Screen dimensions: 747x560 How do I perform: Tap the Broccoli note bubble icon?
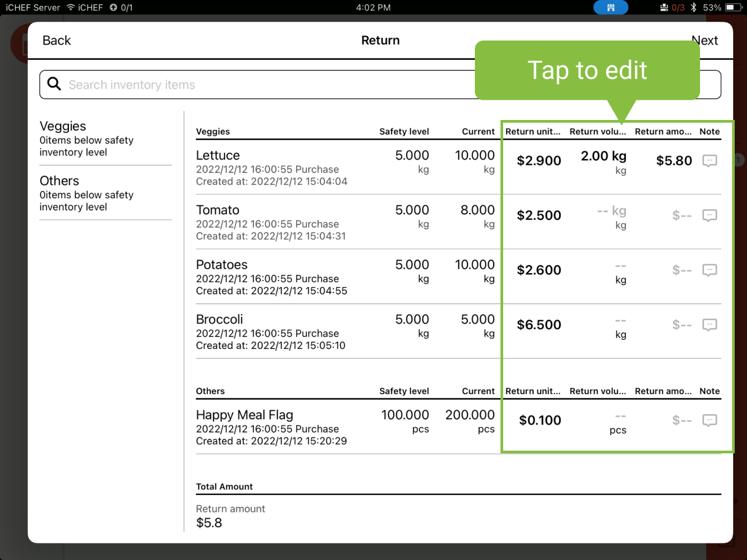click(709, 325)
